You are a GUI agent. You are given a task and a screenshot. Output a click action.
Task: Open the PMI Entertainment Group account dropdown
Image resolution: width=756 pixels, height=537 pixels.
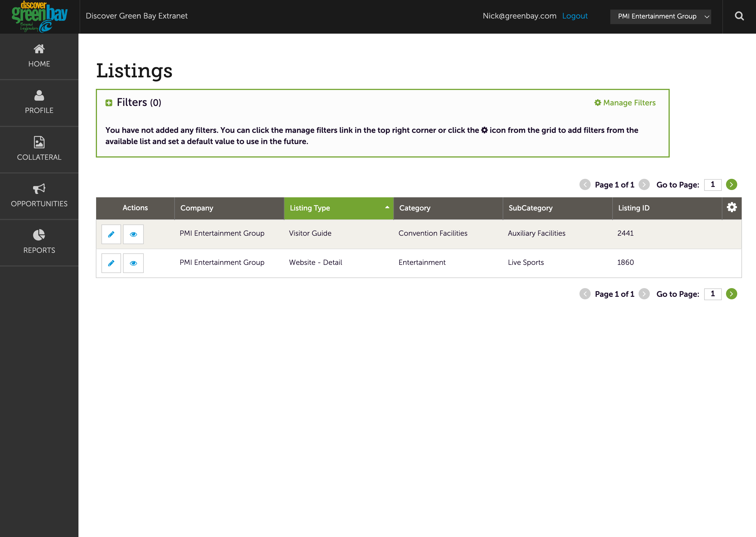tap(660, 17)
